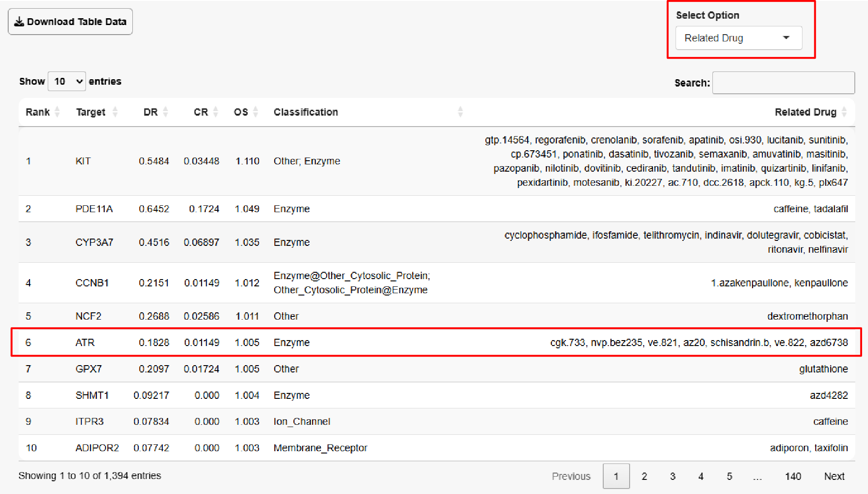Open the Related Drug select option dropdown
Screen dimensions: 868x494
tap(738, 38)
